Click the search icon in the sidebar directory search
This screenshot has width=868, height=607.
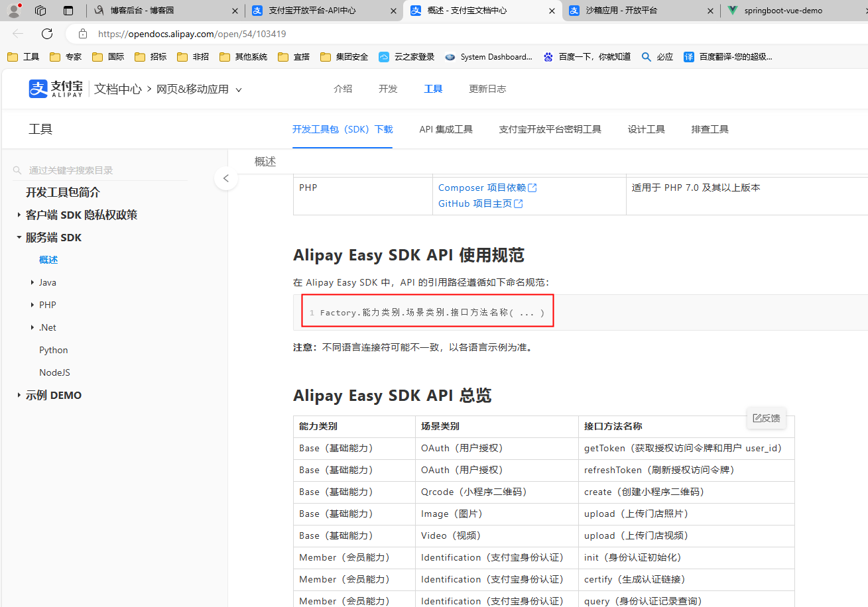18,170
